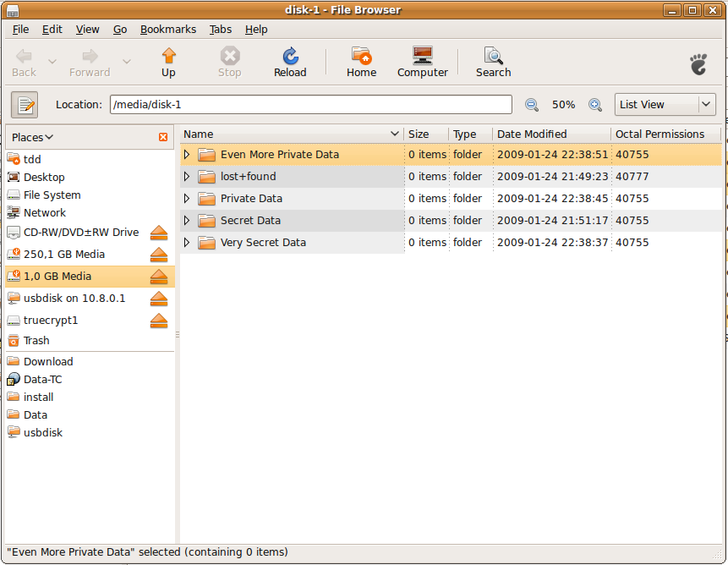
Task: Click the 40777 permissions cell
Action: point(632,177)
